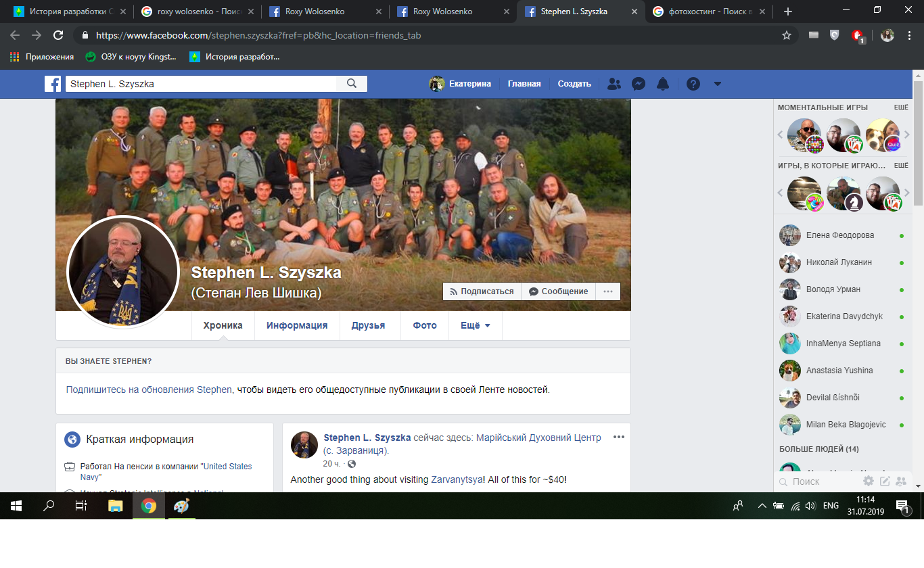Open chat with Володя Урман
This screenshot has height=568, width=924.
point(841,289)
